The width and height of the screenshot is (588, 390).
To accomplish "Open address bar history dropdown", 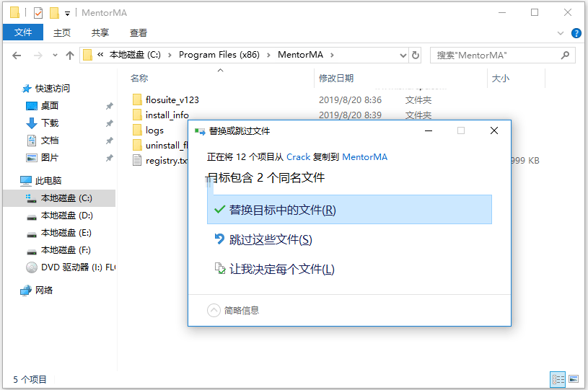I will click(x=403, y=56).
